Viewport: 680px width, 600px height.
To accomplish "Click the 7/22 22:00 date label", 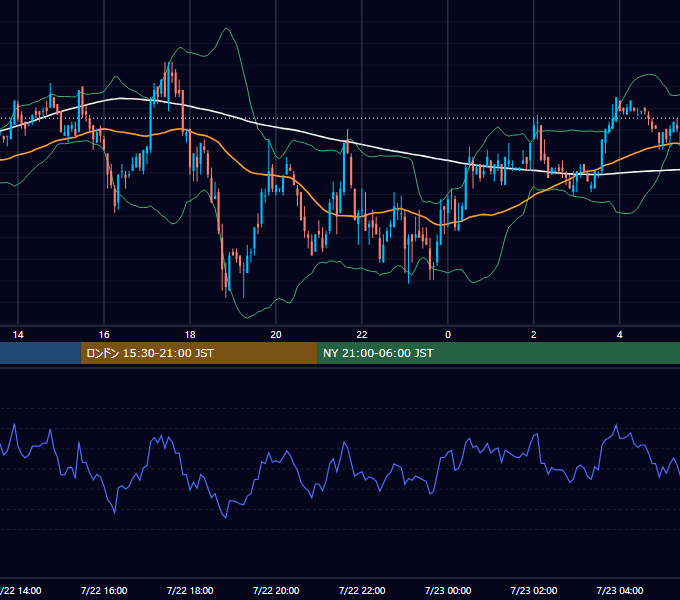I will pyautogui.click(x=362, y=590).
